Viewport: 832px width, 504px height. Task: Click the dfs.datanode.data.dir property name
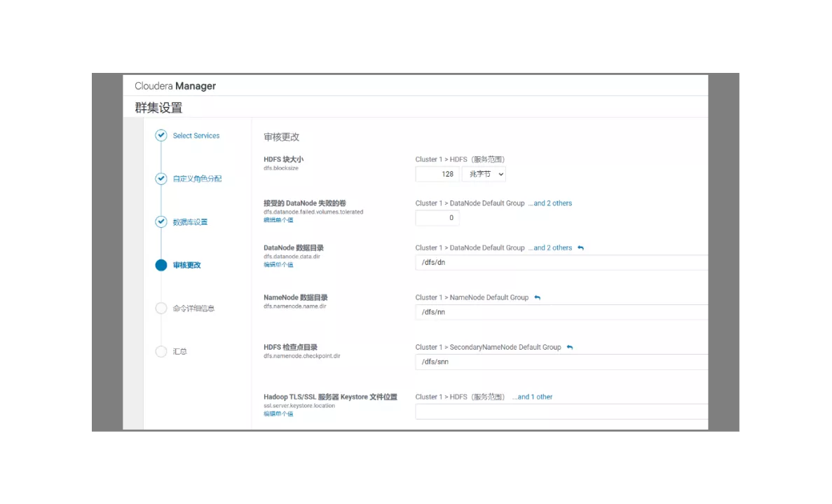pyautogui.click(x=292, y=257)
